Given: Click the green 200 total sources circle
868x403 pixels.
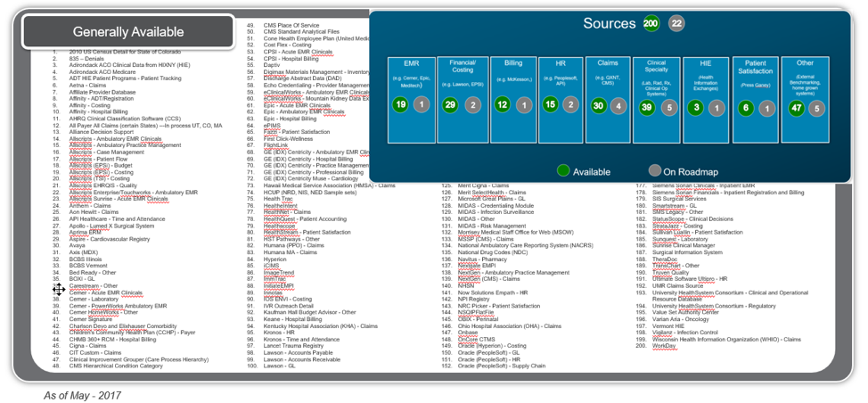Looking at the screenshot, I should pyautogui.click(x=651, y=23).
